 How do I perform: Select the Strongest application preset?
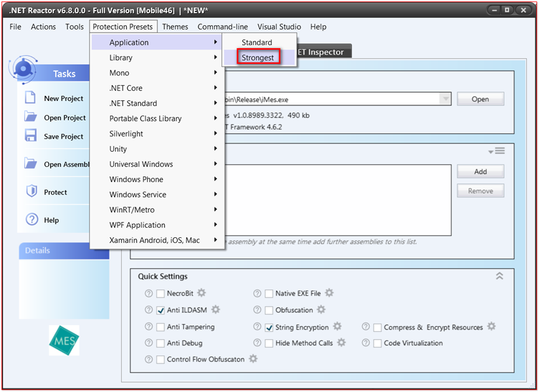pyautogui.click(x=258, y=58)
